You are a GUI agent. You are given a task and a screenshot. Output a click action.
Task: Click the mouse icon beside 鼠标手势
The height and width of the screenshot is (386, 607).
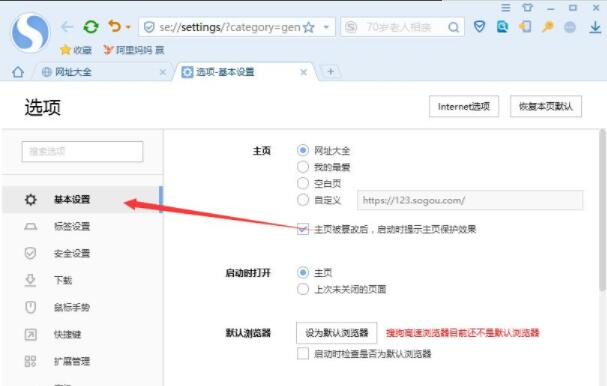[x=31, y=307]
